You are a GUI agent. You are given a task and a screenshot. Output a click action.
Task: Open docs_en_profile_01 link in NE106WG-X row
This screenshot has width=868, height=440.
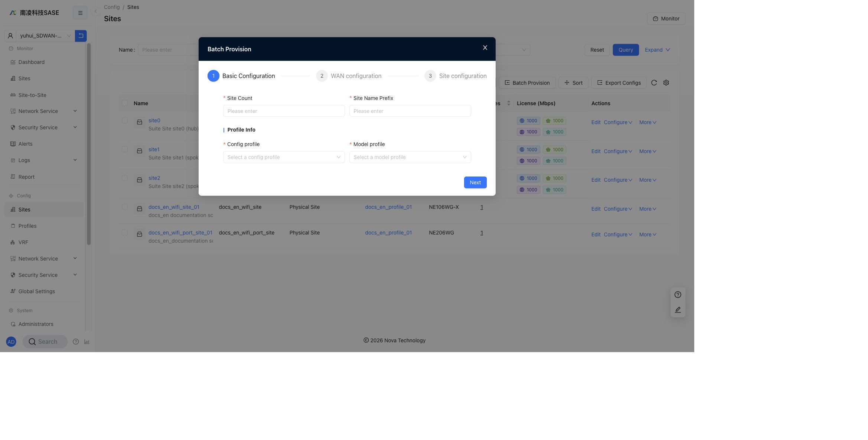[x=388, y=207]
